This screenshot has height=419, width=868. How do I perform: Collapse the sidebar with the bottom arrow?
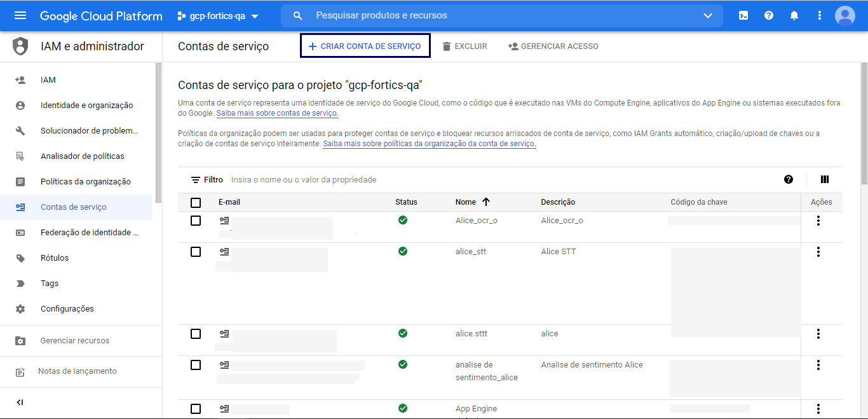click(x=20, y=402)
